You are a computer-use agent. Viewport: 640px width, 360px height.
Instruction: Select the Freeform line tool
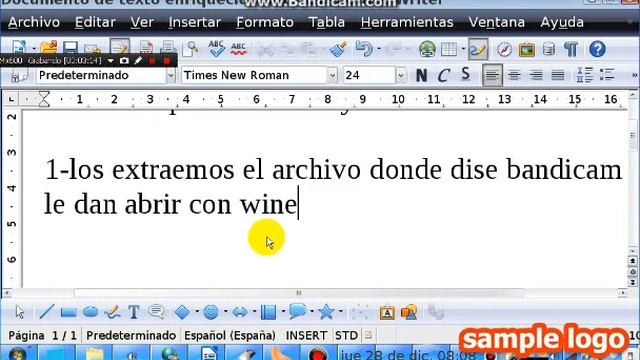click(112, 312)
